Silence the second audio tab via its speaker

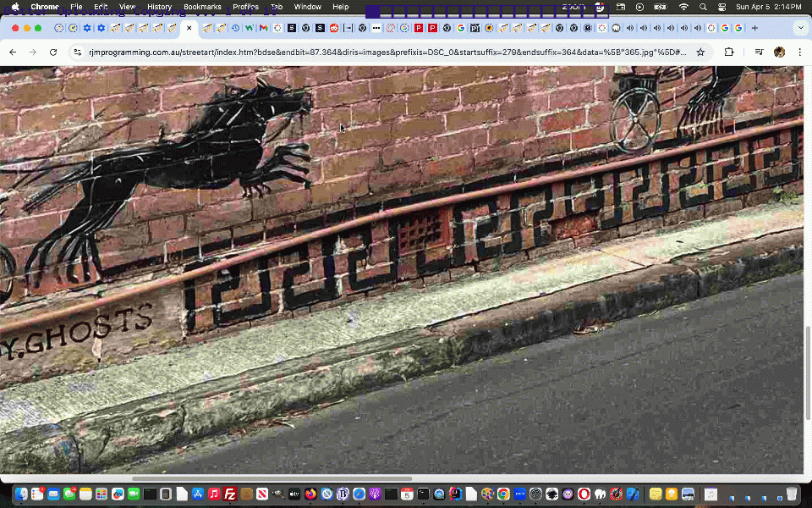point(645,27)
